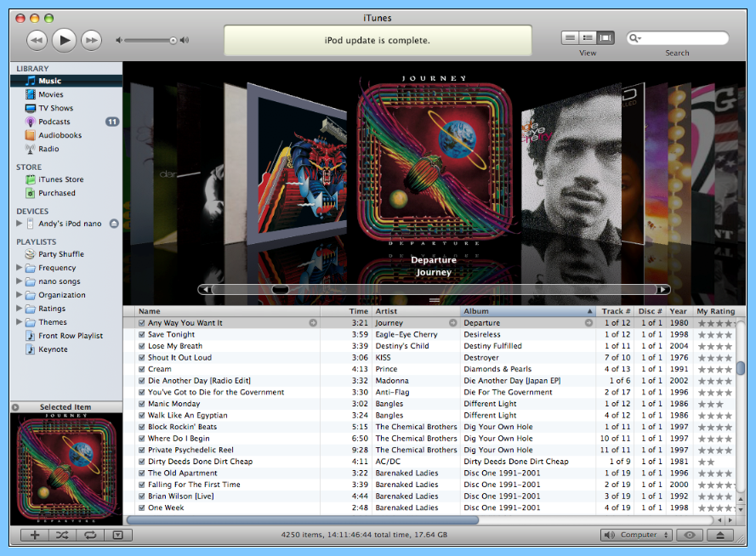Expand Andy's iPod nano device
This screenshot has width=756, height=556.
[x=20, y=224]
